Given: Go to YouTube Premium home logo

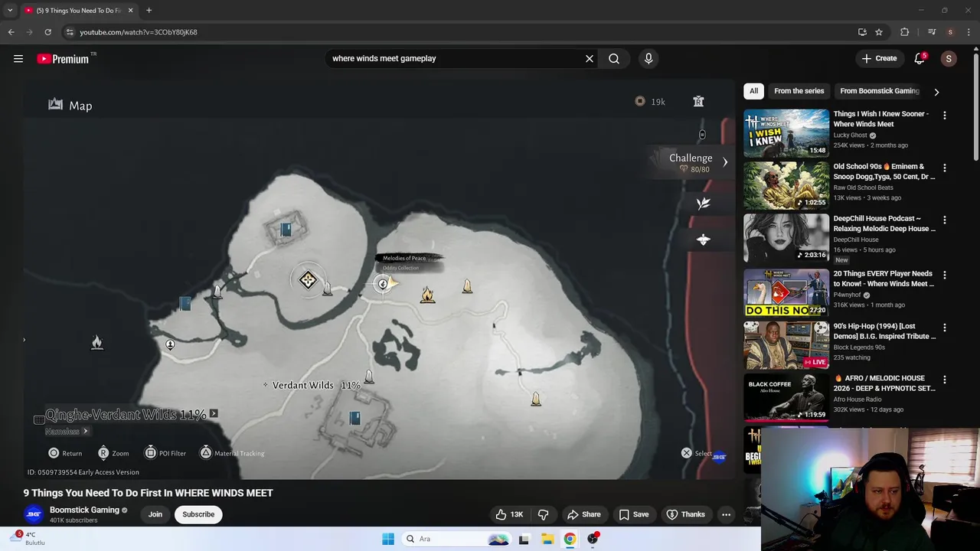Looking at the screenshot, I should click(63, 59).
